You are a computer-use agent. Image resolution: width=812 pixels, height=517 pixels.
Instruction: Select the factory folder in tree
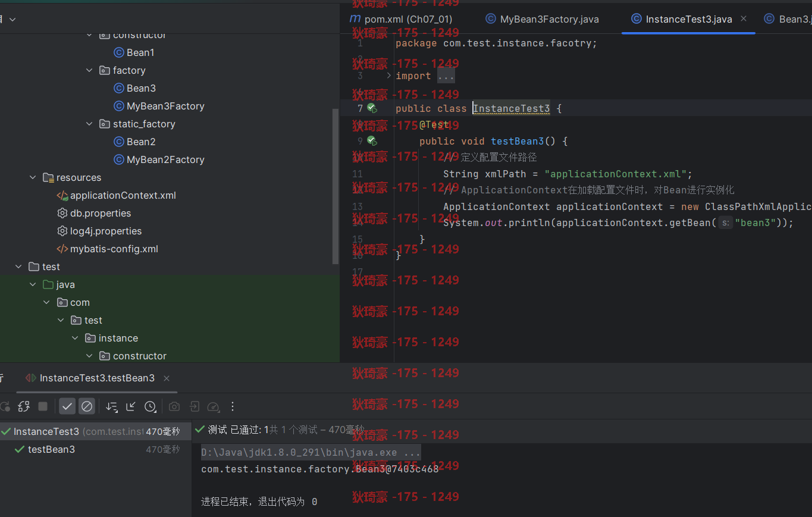click(x=123, y=70)
